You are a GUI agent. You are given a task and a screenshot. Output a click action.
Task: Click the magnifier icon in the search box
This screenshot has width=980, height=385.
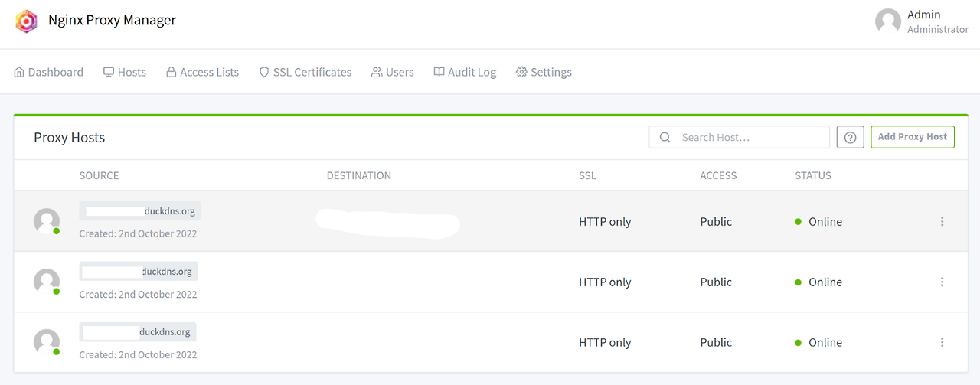pyautogui.click(x=665, y=137)
